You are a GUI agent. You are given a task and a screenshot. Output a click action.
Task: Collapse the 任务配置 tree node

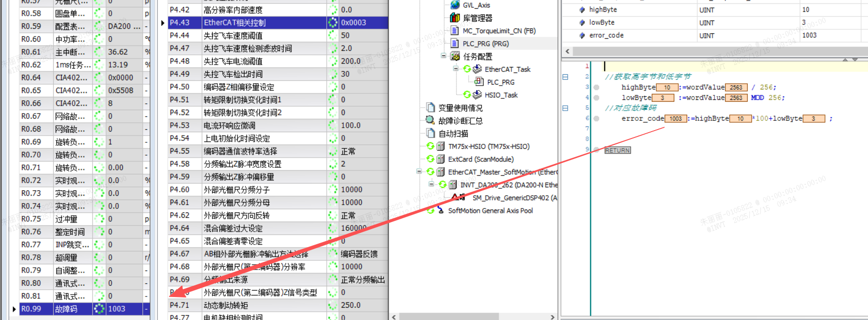pyautogui.click(x=444, y=56)
